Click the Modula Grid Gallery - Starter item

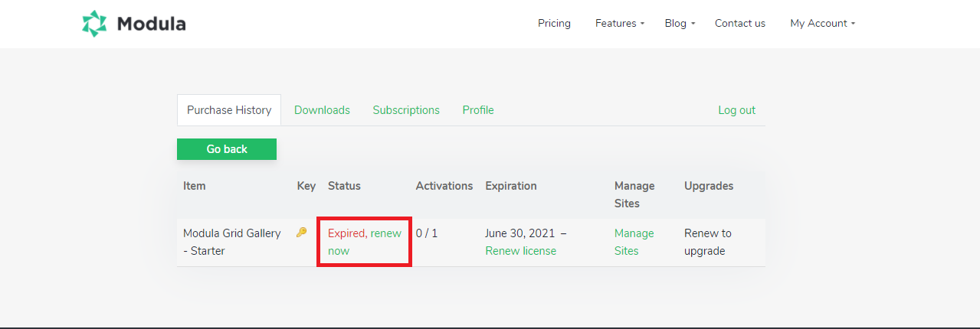(232, 242)
